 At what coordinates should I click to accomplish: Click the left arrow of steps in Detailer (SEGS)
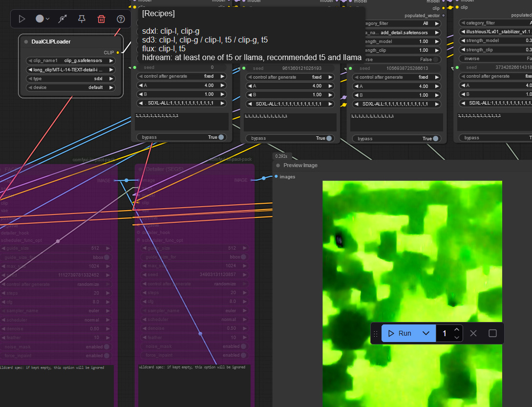point(145,293)
